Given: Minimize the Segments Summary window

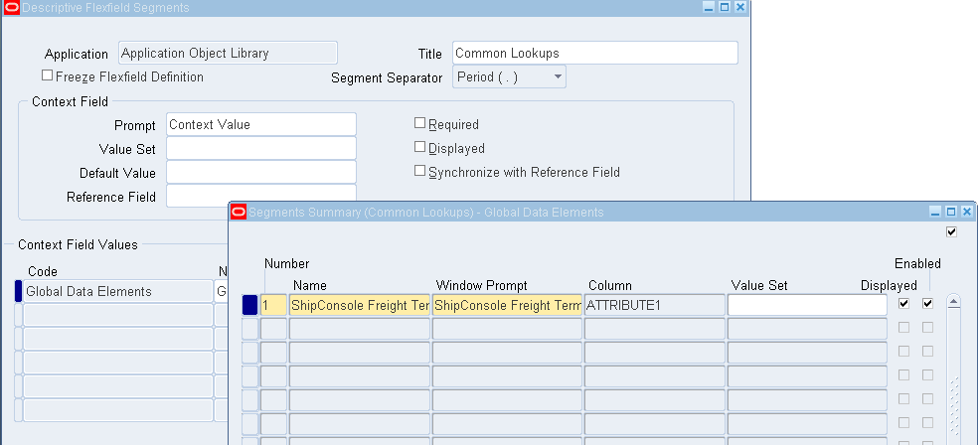Looking at the screenshot, I should click(x=935, y=212).
